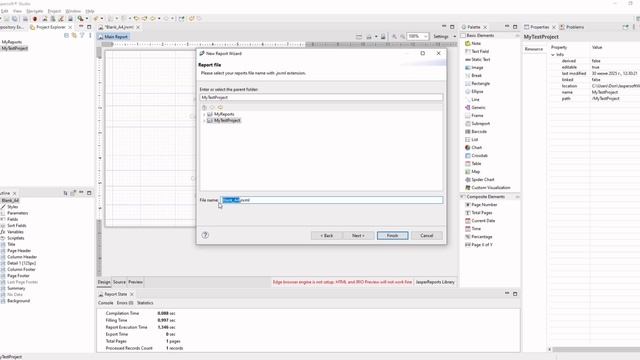Zoom out using the editor magnifier icon
640x360 pixels.
(402, 36)
